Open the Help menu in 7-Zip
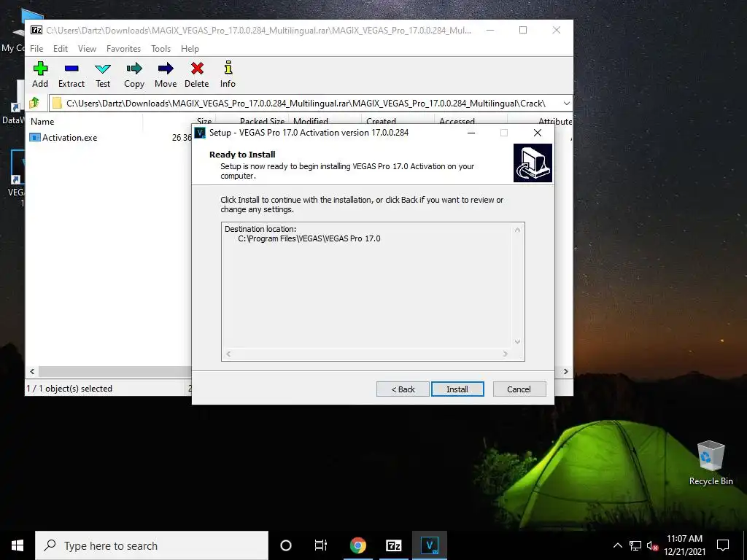The image size is (747, 560). point(190,49)
